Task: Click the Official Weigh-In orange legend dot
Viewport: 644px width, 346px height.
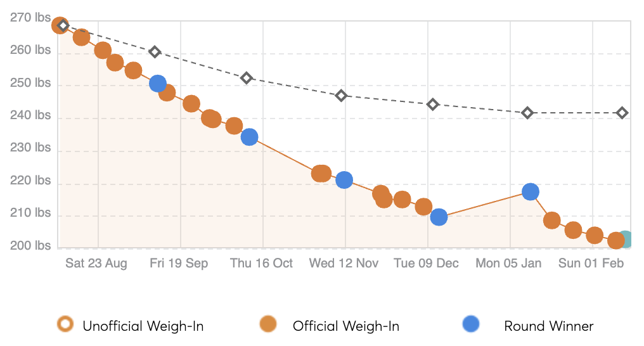Action: point(269,325)
